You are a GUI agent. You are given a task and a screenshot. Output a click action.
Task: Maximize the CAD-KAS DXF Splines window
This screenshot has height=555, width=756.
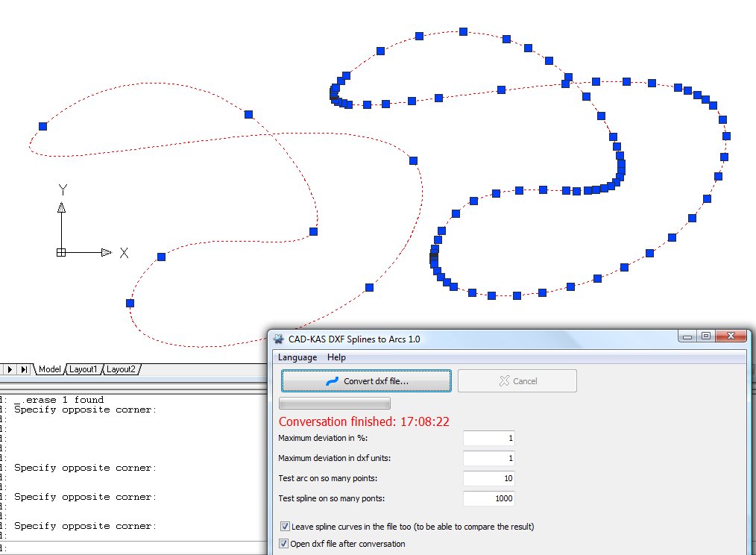pyautogui.click(x=706, y=336)
